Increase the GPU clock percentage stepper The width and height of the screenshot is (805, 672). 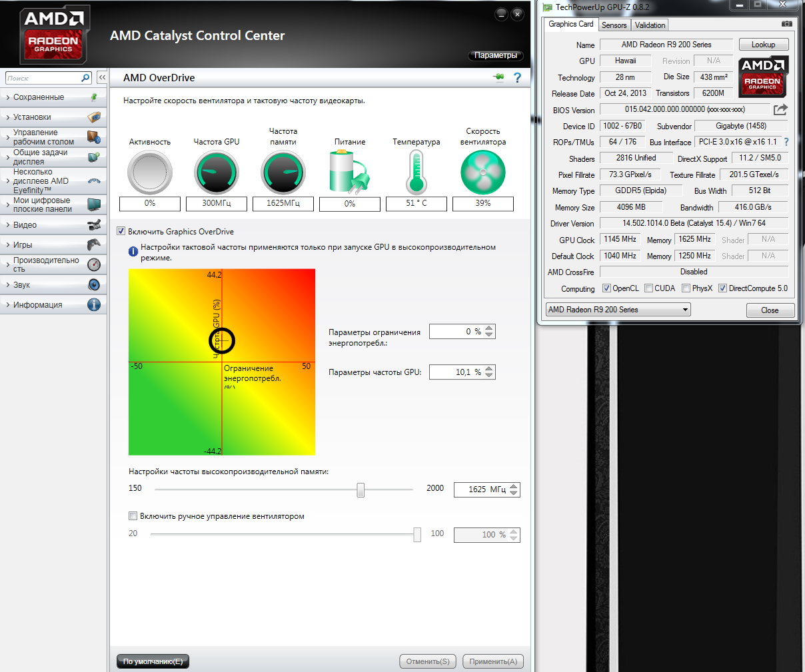(490, 369)
